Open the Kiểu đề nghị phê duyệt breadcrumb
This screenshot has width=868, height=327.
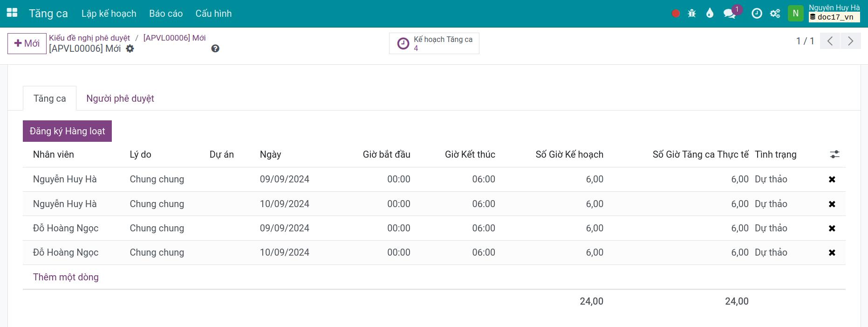pos(89,38)
